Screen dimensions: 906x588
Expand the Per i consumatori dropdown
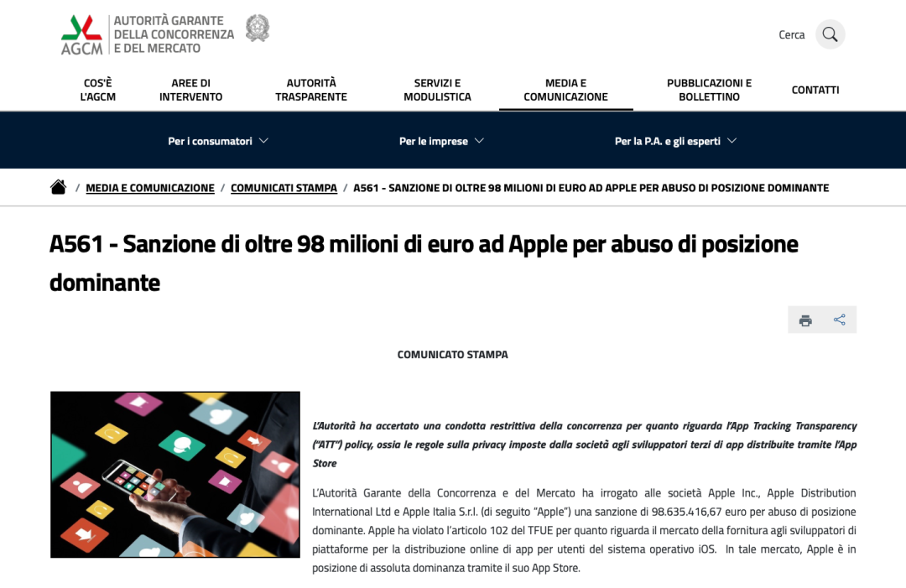pyautogui.click(x=218, y=141)
